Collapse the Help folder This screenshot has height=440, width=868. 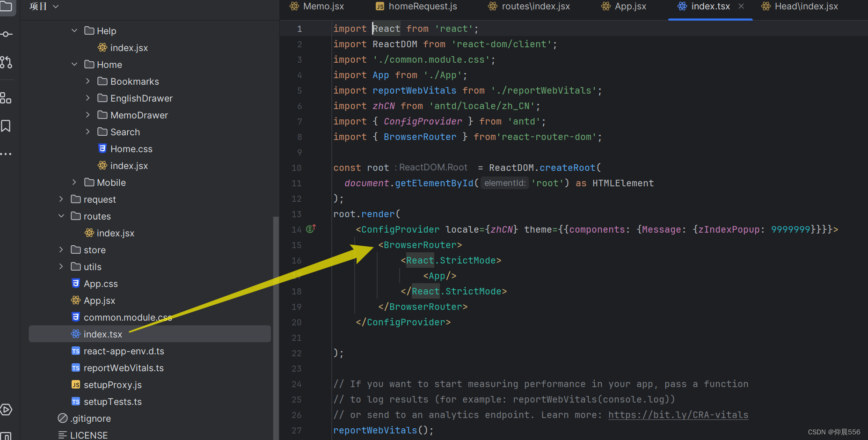pyautogui.click(x=74, y=30)
